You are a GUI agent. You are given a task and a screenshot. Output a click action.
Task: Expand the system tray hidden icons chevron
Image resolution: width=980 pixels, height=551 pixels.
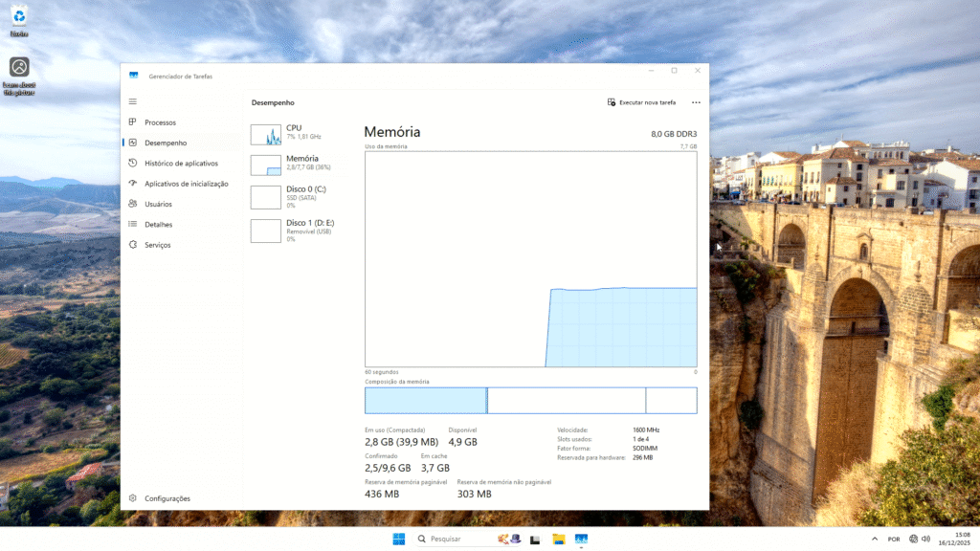click(x=874, y=539)
